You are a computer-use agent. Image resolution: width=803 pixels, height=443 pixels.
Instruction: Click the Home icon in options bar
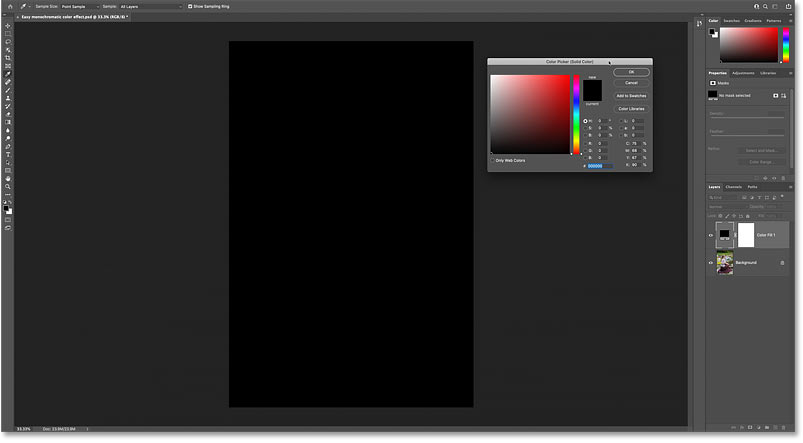coord(10,7)
